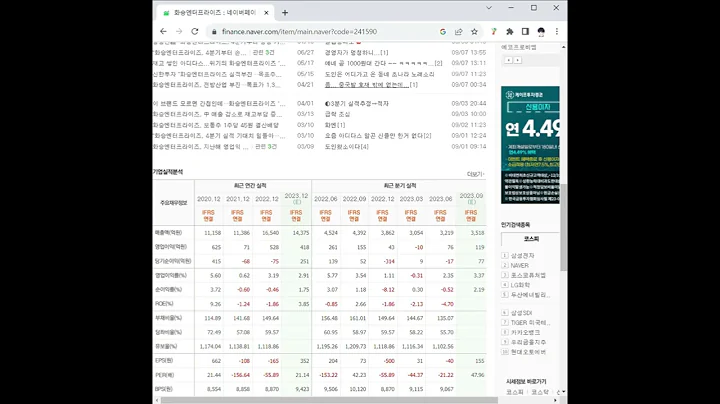This screenshot has width=720, height=404.
Task: Open 현대오토에버 in popular stocks
Action: [x=528, y=352]
